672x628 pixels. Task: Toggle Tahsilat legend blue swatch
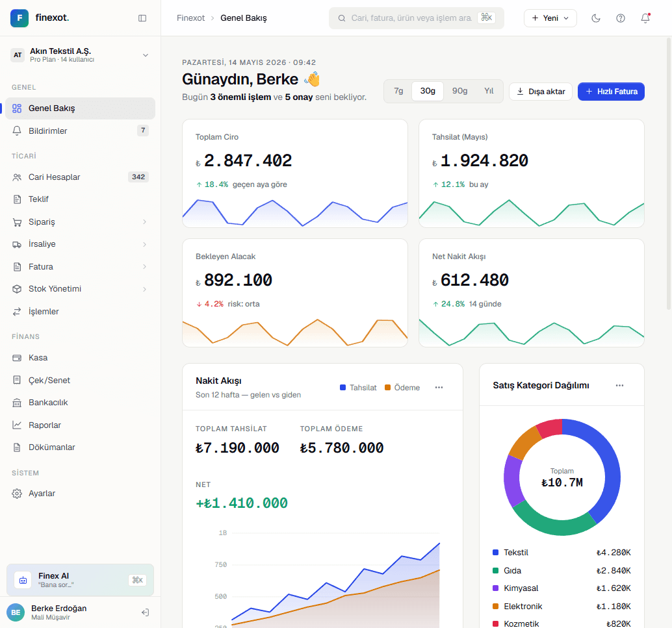coord(342,387)
